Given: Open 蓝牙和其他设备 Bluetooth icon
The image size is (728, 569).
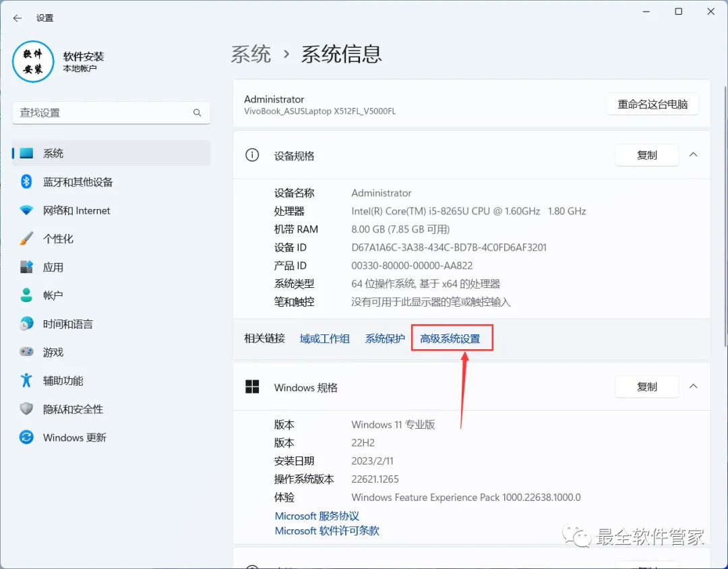Looking at the screenshot, I should [x=26, y=181].
